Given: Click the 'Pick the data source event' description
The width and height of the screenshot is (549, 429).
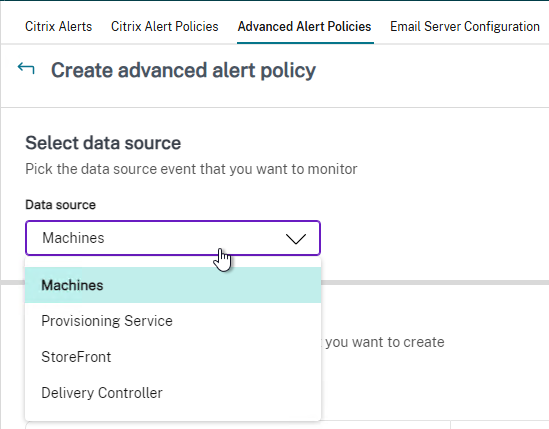Looking at the screenshot, I should click(191, 169).
